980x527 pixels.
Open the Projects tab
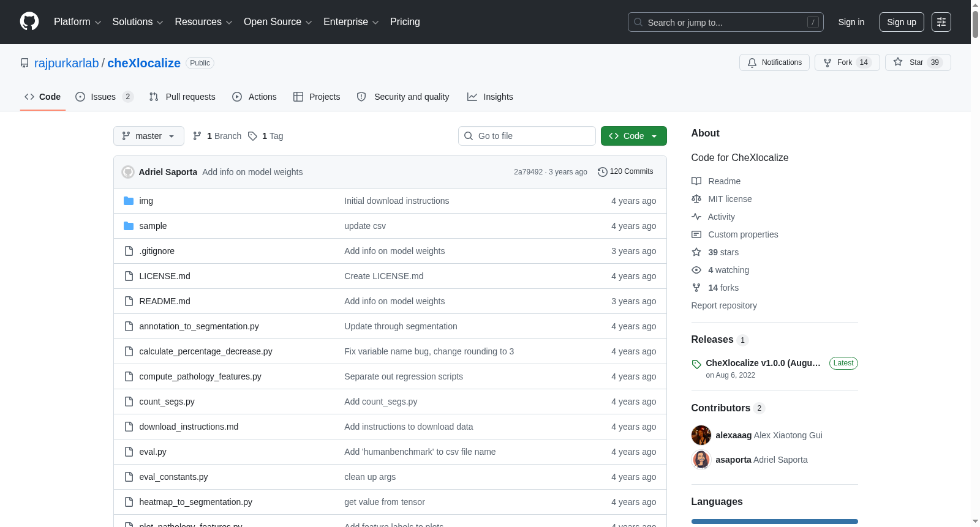(317, 97)
